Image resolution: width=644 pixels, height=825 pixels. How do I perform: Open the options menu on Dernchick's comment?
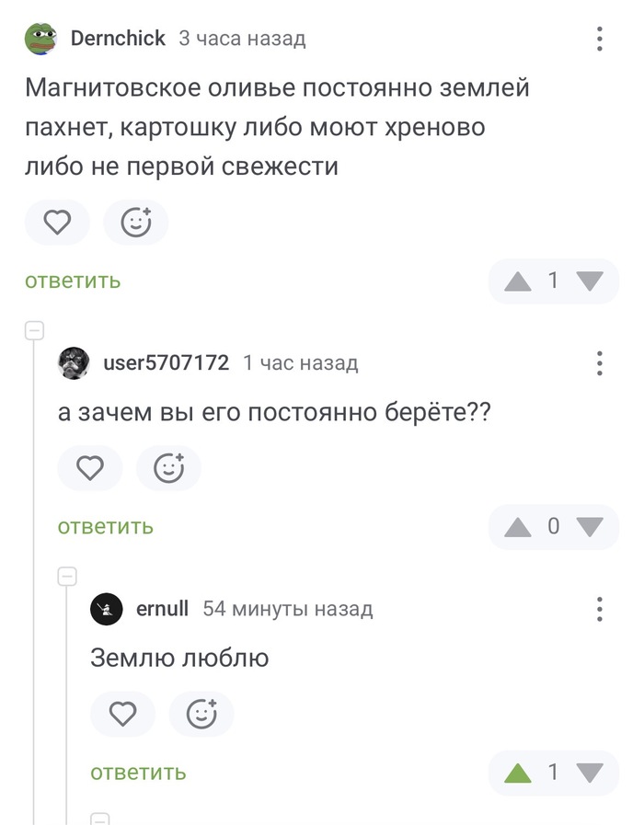pos(600,39)
